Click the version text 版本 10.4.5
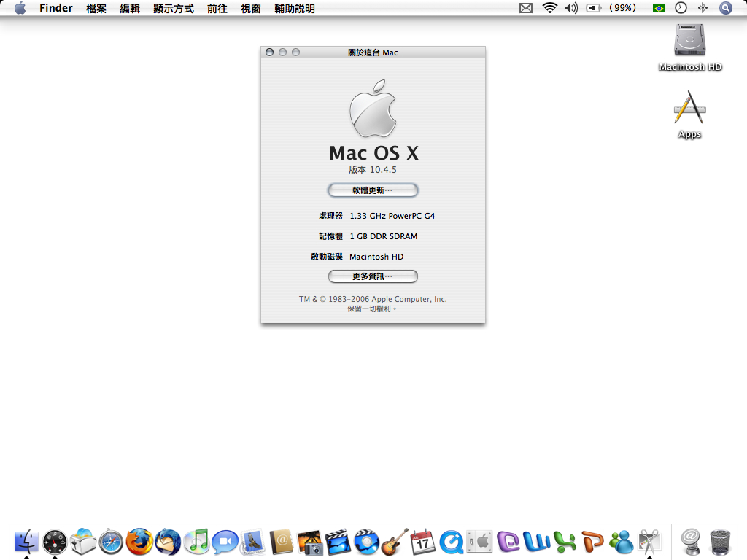Image resolution: width=747 pixels, height=560 pixels. coord(373,169)
